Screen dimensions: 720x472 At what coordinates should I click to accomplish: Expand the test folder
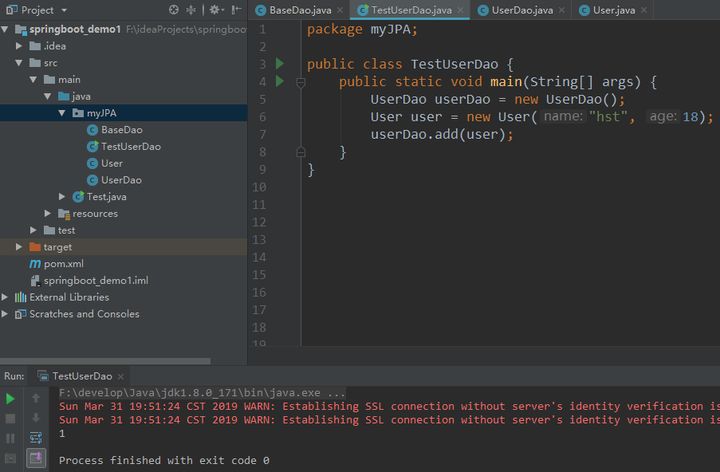click(33, 230)
